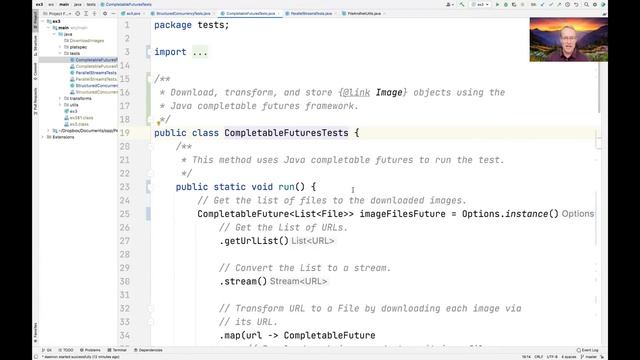Open the Project view selector dropdown
The height and width of the screenshot is (360, 640).
pos(56,13)
